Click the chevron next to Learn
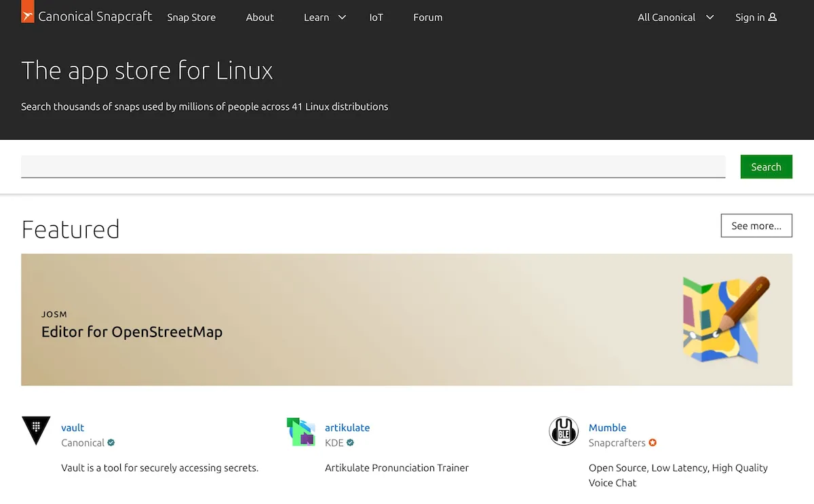The width and height of the screenshot is (814, 504). tap(342, 18)
